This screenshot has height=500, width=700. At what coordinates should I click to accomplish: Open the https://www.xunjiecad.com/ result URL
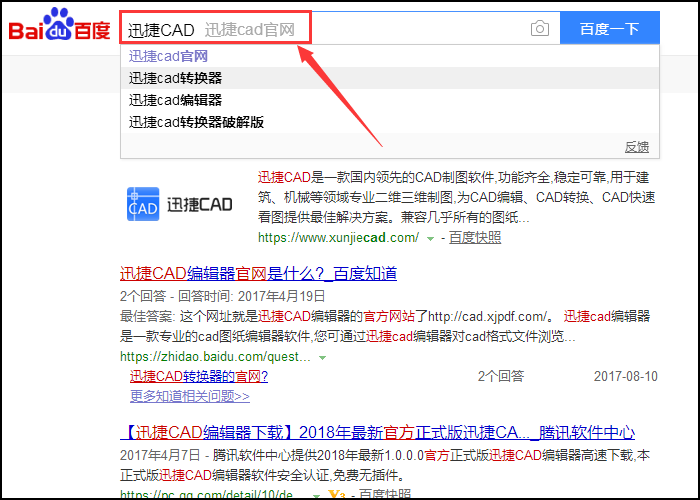tap(338, 238)
